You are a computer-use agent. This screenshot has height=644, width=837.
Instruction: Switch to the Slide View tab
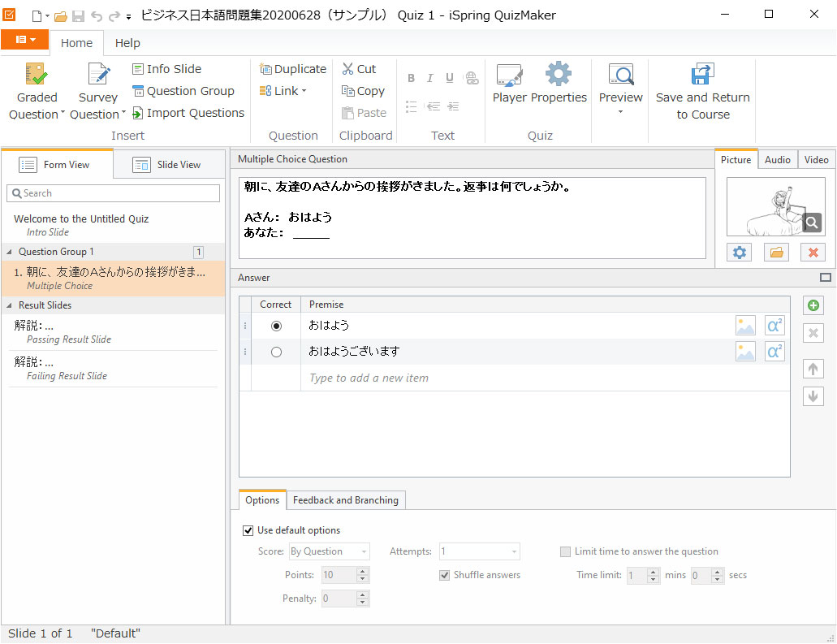coord(168,165)
